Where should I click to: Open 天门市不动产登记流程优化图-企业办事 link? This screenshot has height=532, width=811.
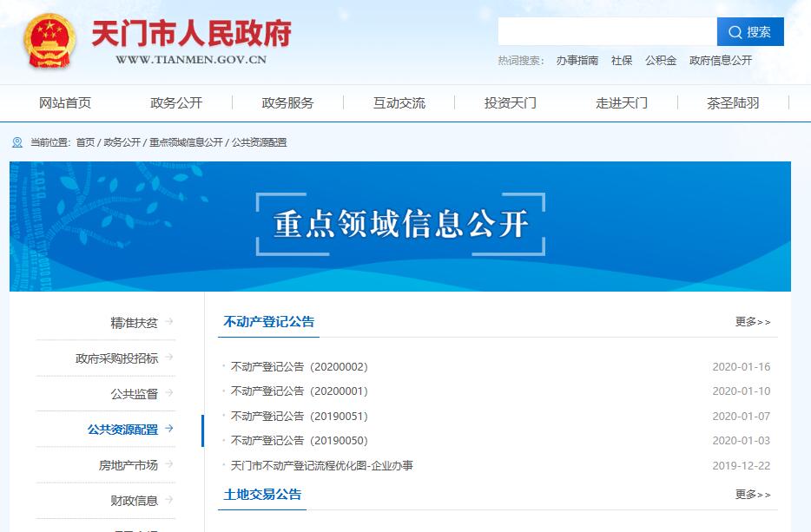click(322, 466)
